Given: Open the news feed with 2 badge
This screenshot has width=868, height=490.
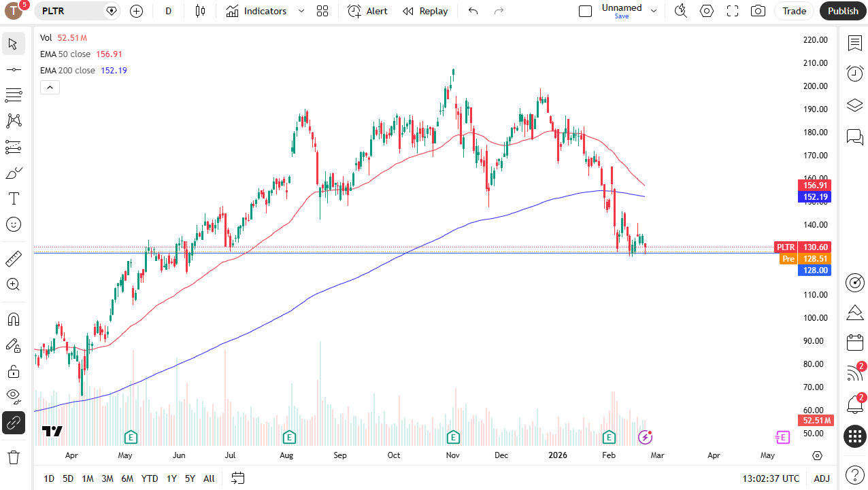Looking at the screenshot, I should [854, 373].
